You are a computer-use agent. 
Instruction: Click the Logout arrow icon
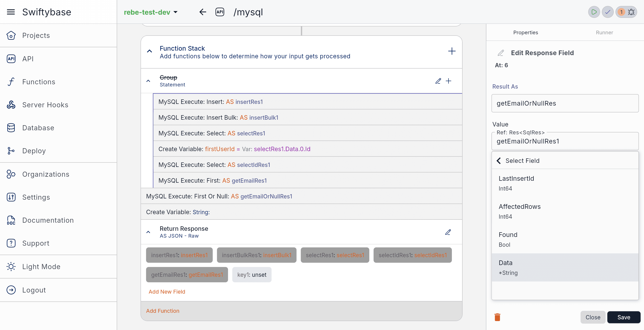[x=11, y=290]
